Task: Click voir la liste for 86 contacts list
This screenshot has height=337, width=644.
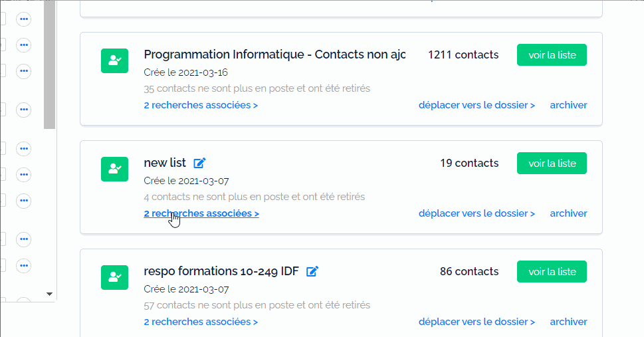Action: [552, 272]
